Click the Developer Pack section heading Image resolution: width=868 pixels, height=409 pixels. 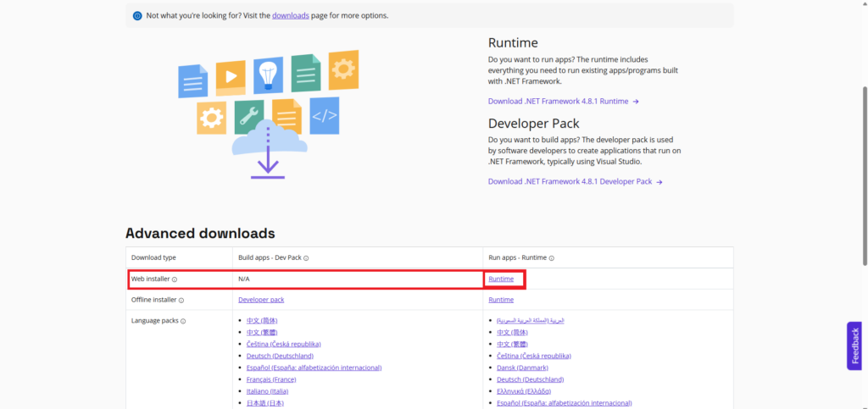click(534, 123)
